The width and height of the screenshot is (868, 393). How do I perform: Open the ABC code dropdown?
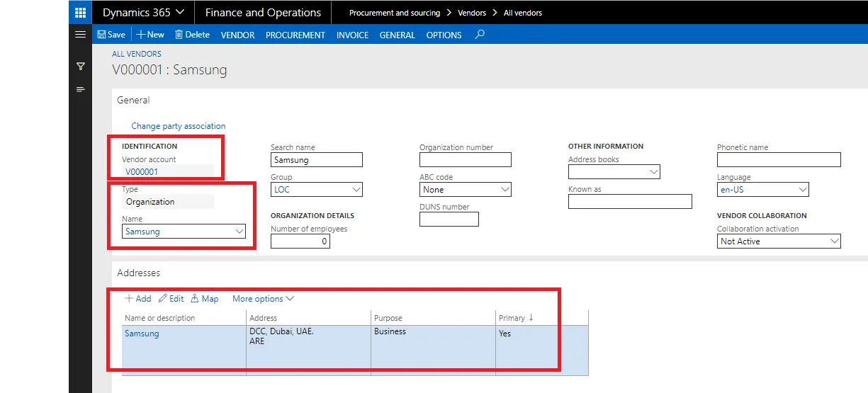click(x=505, y=190)
